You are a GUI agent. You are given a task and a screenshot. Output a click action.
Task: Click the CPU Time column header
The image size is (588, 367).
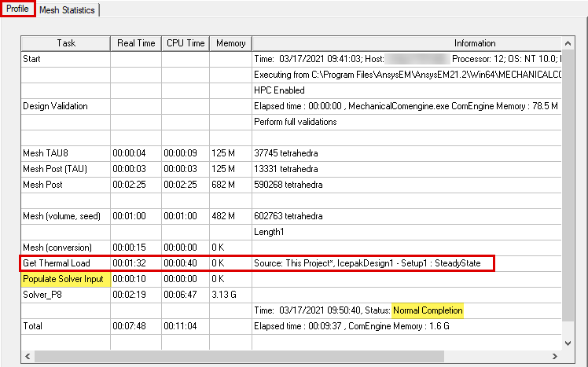[x=186, y=43]
